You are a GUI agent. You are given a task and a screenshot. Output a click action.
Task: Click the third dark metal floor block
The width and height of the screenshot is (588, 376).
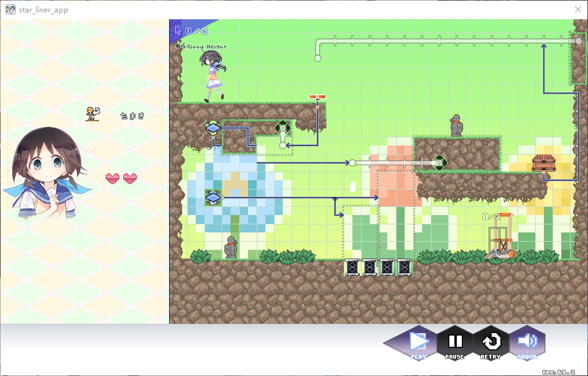click(387, 267)
